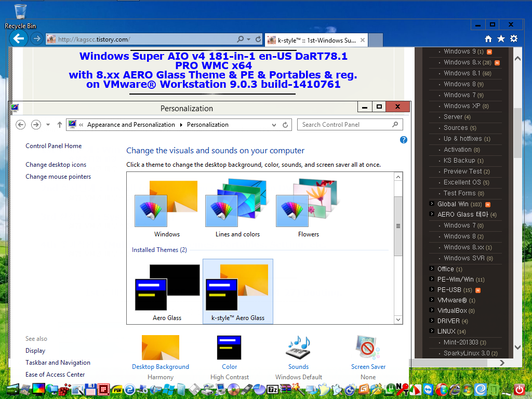Screen dimensions: 532x399
Task: Open the blue Windows logo dock icon
Action: click(169, 390)
